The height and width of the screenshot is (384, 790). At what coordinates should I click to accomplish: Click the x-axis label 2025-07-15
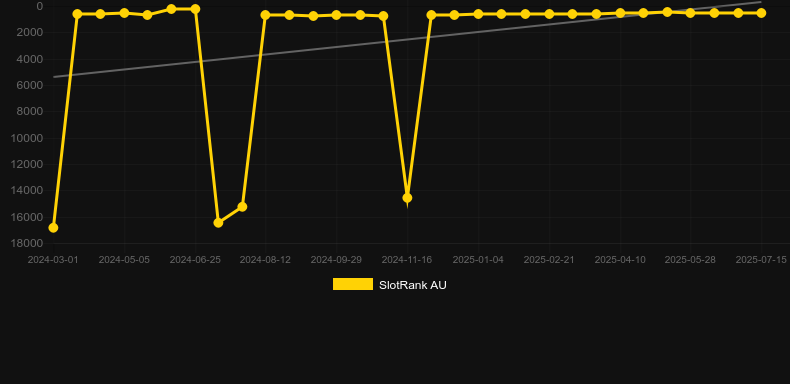[x=761, y=260]
